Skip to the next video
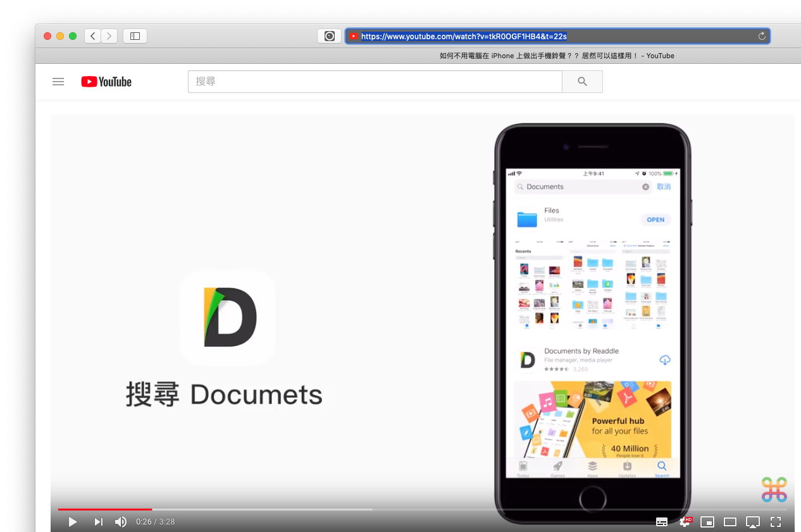The height and width of the screenshot is (532, 801). point(98,522)
